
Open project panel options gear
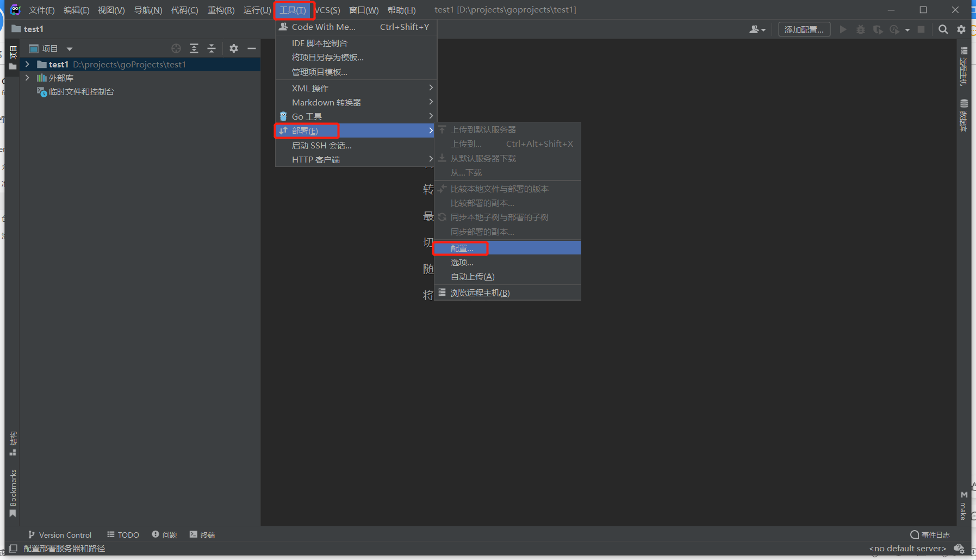point(234,48)
